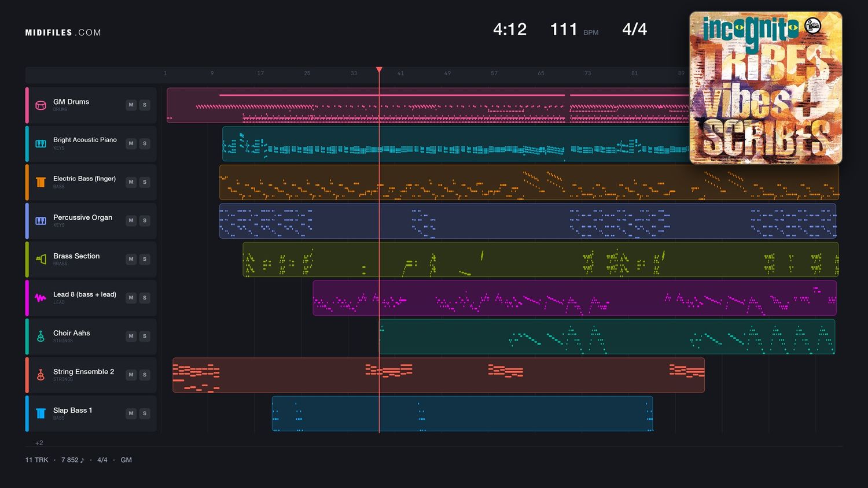Click the Brass Section trumpet icon
Viewport: 868px width, 488px height.
click(41, 259)
